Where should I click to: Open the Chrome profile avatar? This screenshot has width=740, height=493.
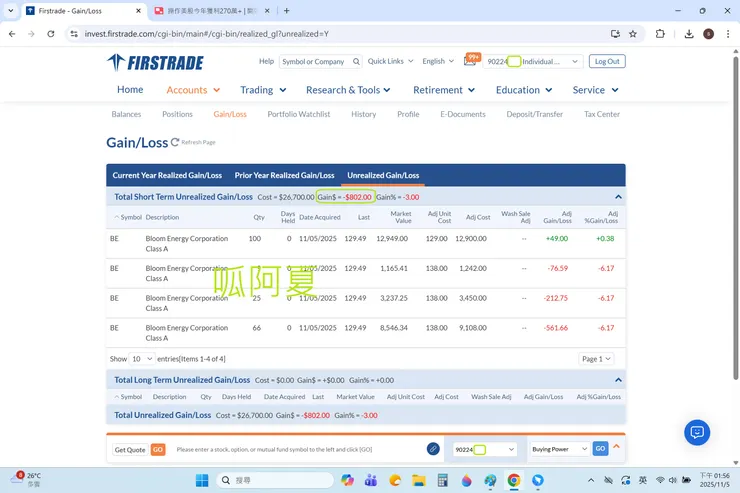click(x=708, y=34)
